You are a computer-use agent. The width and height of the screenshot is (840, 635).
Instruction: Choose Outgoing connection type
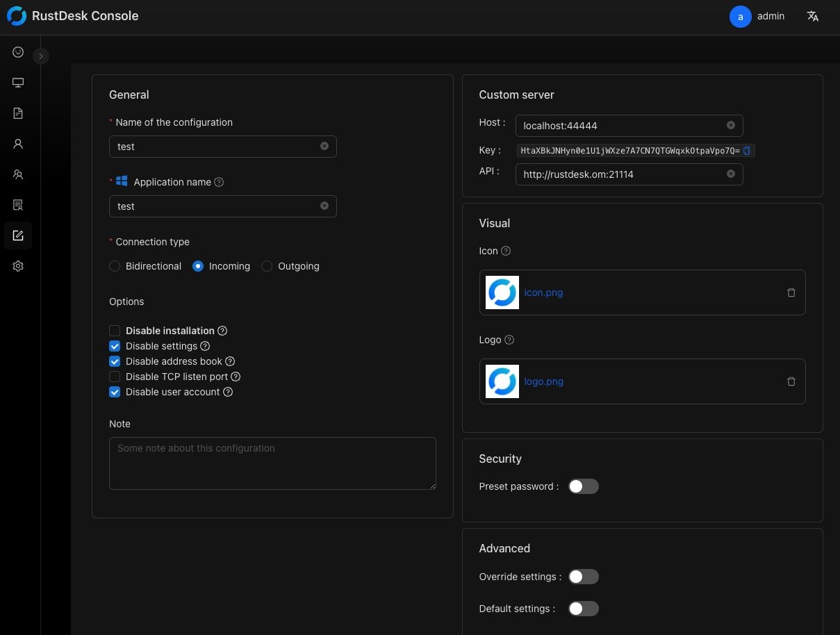tap(267, 267)
